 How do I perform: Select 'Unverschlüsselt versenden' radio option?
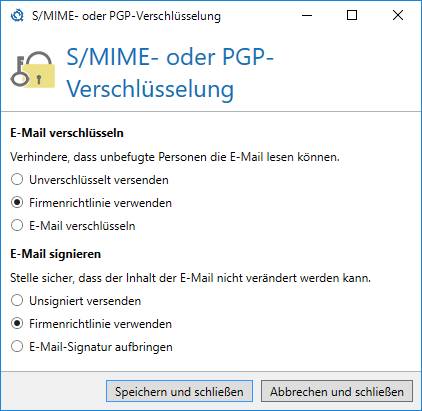[x=90, y=180]
